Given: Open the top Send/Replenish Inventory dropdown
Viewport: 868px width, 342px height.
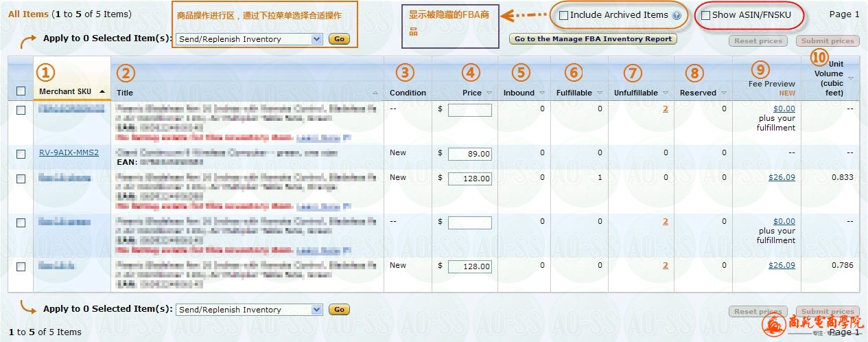Looking at the screenshot, I should (249, 39).
